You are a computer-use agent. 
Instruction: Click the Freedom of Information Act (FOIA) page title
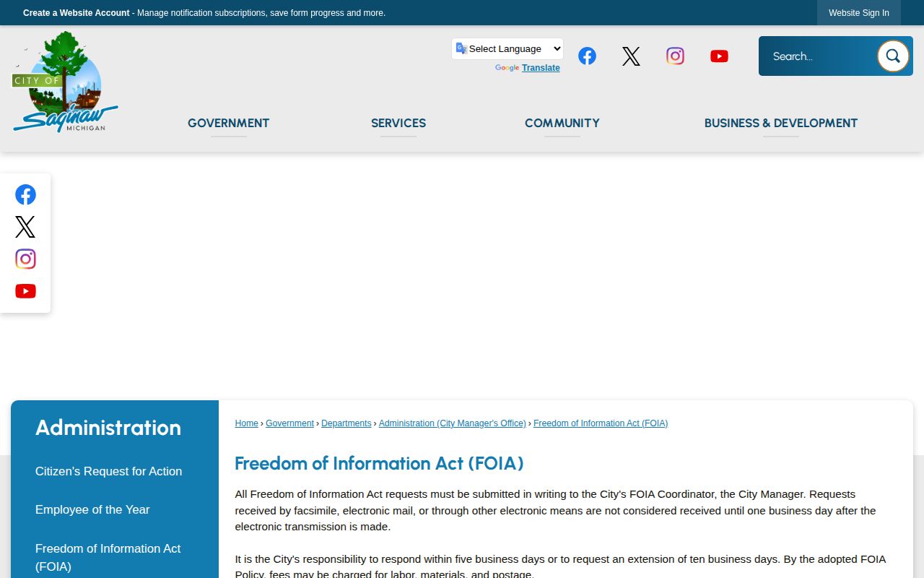[x=379, y=463]
